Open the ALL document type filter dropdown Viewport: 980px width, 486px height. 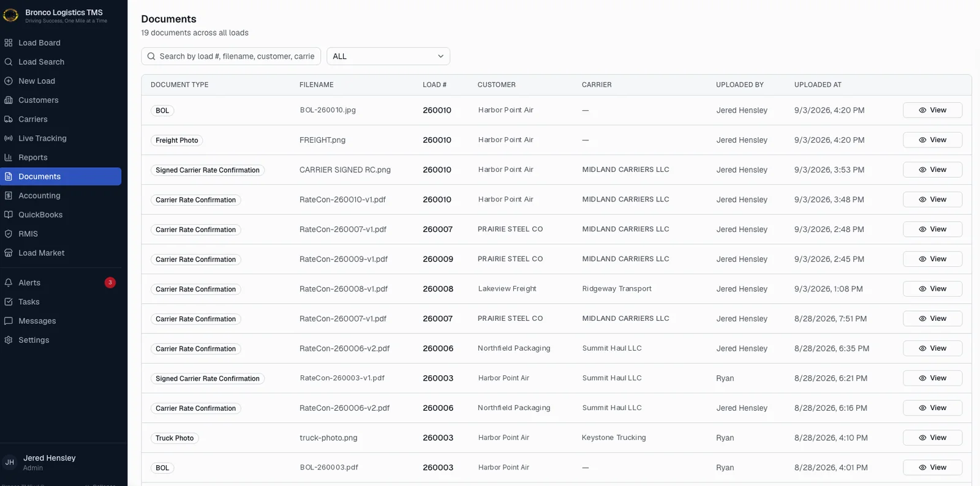pos(388,56)
